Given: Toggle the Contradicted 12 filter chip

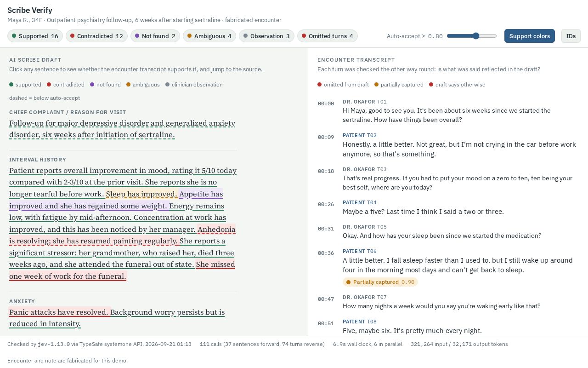Looking at the screenshot, I should (x=96, y=36).
